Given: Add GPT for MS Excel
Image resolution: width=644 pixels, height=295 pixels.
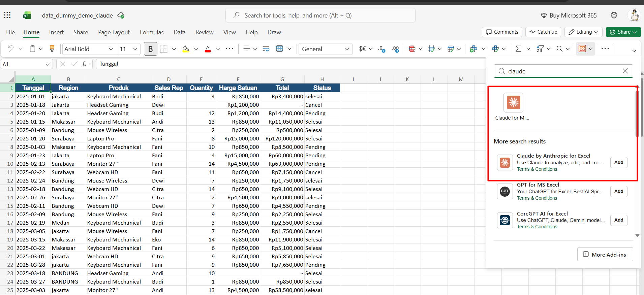Looking at the screenshot, I should pos(619,191).
